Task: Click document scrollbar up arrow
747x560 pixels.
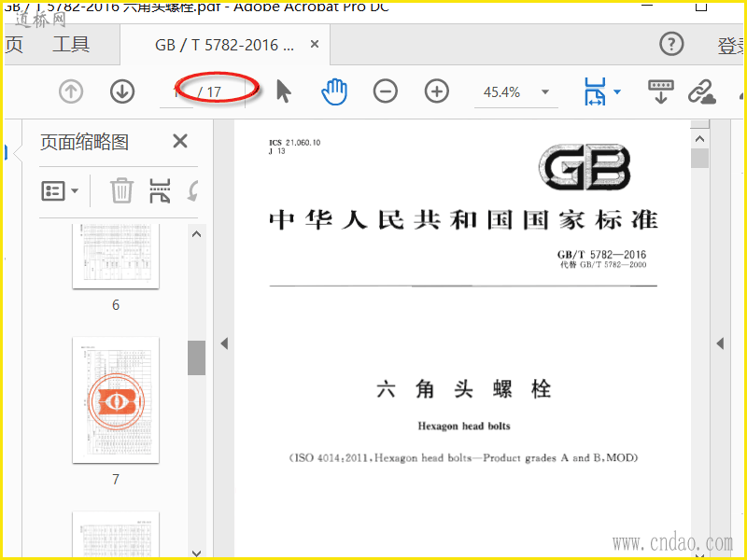Action: click(x=699, y=139)
